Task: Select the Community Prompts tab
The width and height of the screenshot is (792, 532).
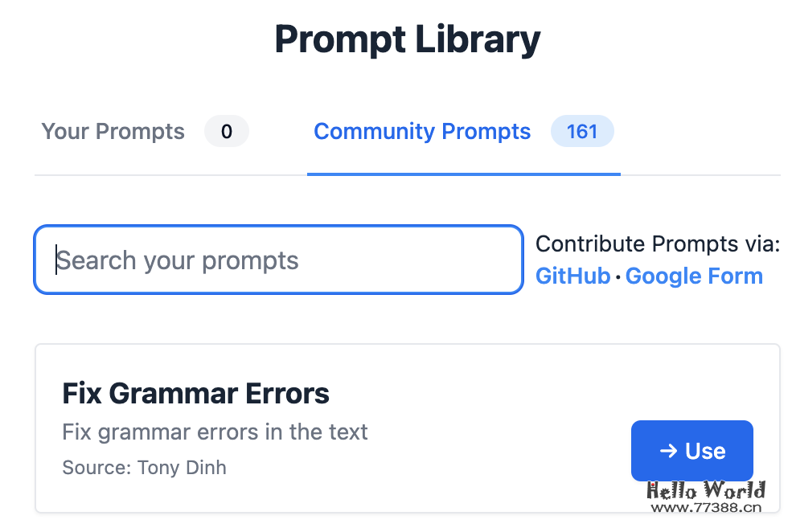Action: (422, 132)
